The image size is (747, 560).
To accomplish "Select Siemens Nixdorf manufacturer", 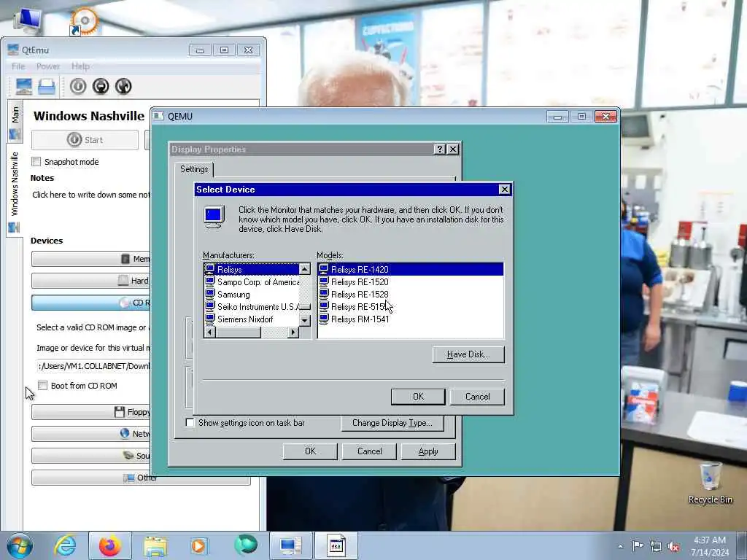I will click(x=251, y=319).
